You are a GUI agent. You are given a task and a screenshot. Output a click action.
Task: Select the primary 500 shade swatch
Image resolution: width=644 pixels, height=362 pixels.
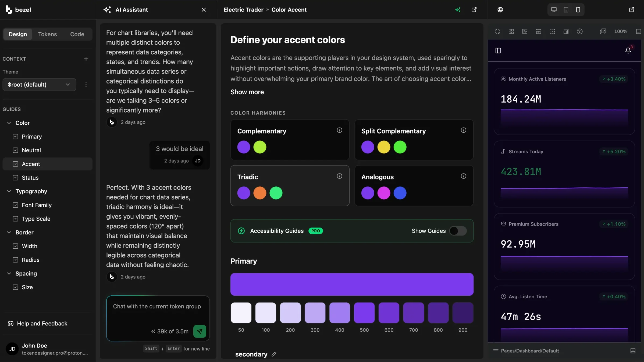[x=364, y=313]
